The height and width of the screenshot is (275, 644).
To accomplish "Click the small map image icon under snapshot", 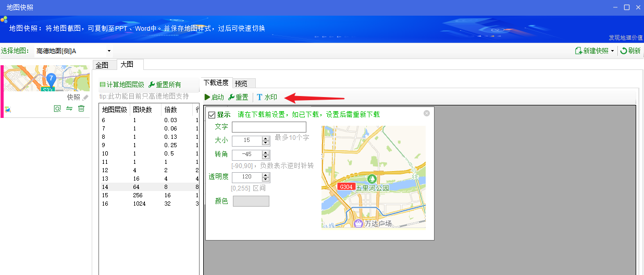I will point(8,109).
